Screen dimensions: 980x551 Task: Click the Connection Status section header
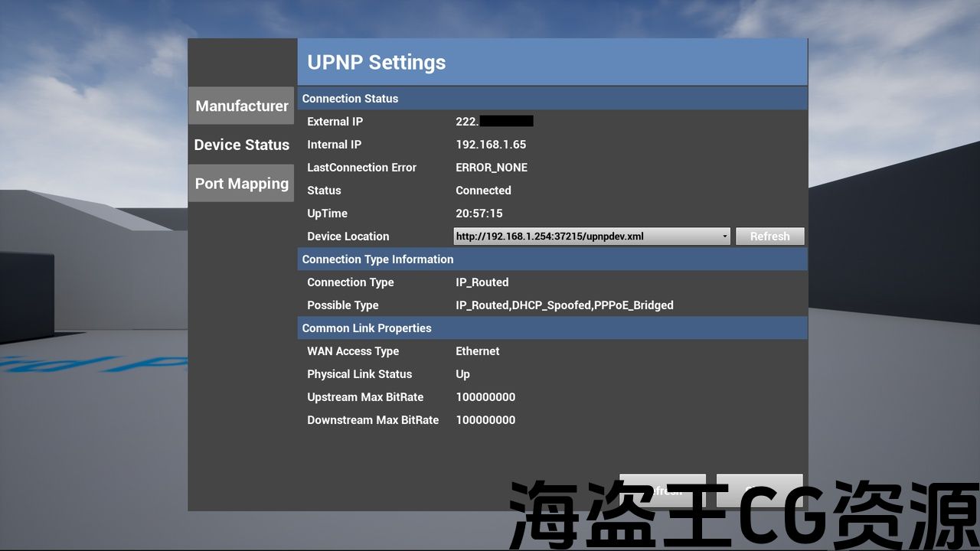click(x=551, y=99)
